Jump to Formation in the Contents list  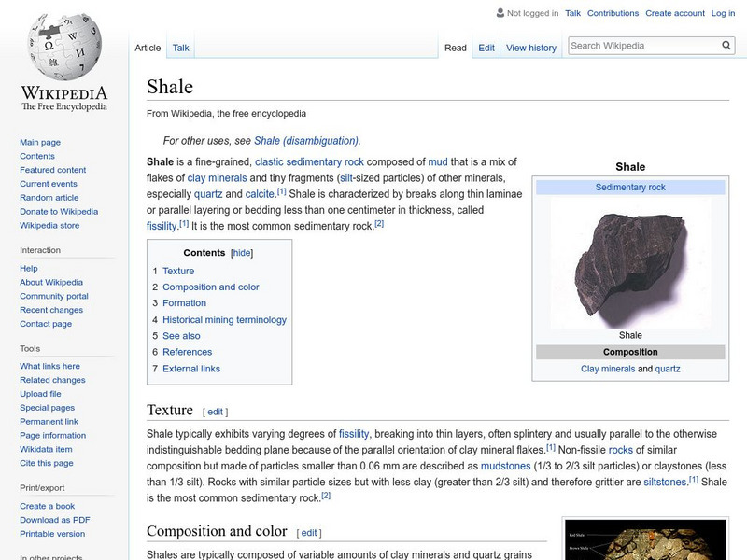[186, 302]
